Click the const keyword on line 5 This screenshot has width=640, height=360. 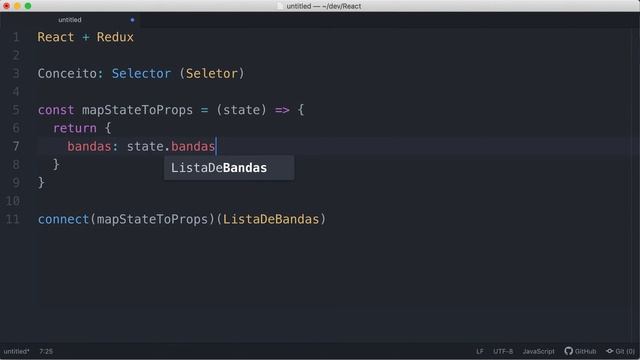click(56, 110)
